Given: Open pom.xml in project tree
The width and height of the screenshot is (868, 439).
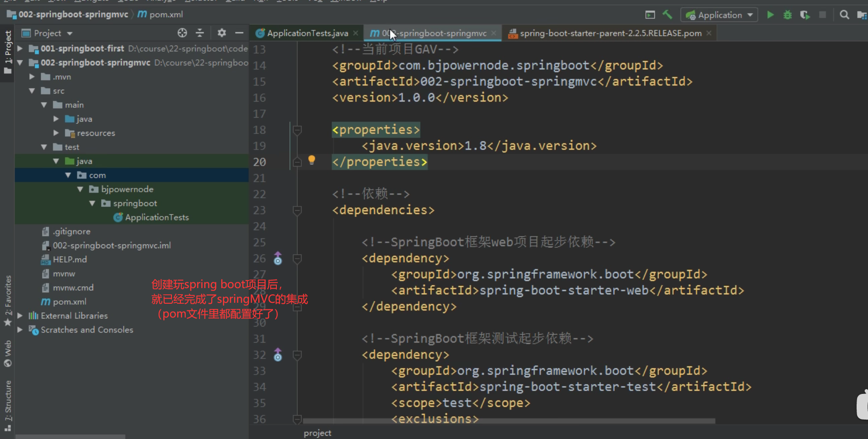Looking at the screenshot, I should (x=64, y=302).
